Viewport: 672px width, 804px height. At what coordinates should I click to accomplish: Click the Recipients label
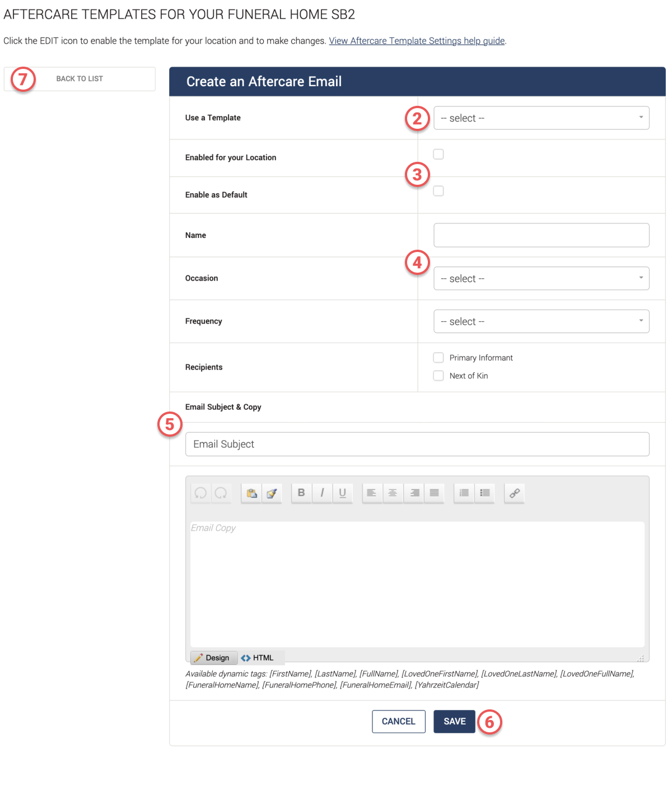tap(204, 367)
